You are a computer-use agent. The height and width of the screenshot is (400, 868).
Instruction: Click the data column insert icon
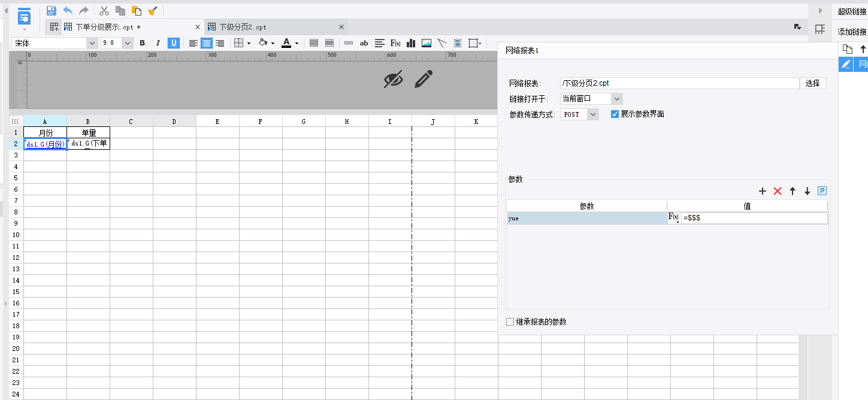[349, 43]
